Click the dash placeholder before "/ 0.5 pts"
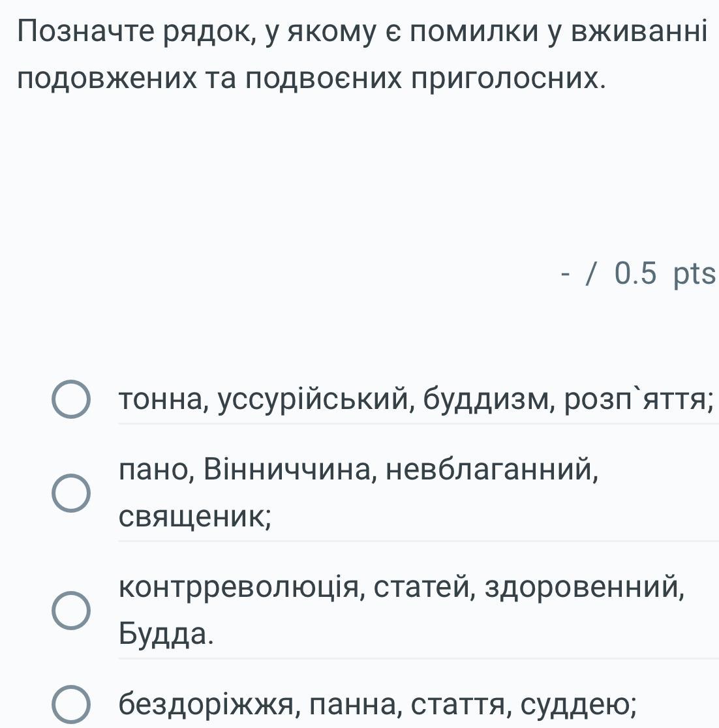 565,275
